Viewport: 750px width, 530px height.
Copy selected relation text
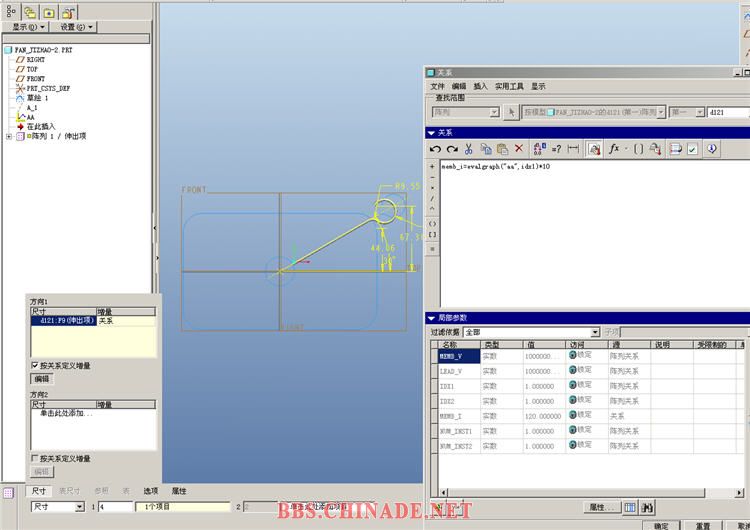[486, 149]
